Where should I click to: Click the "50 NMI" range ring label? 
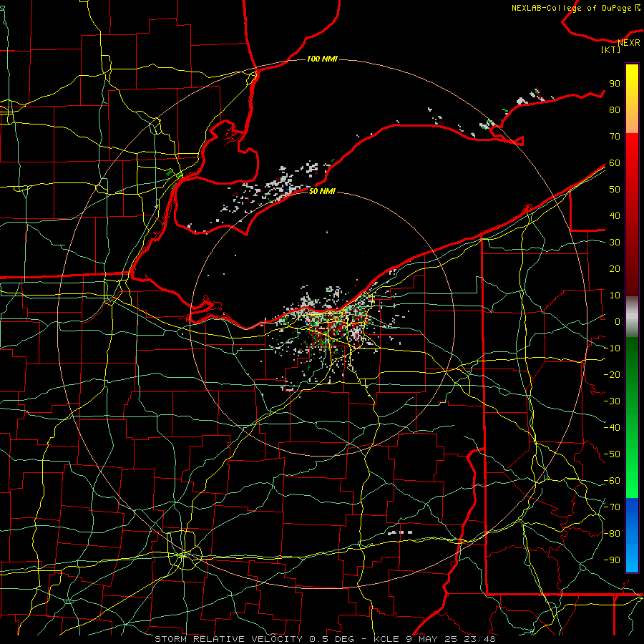coord(322,191)
